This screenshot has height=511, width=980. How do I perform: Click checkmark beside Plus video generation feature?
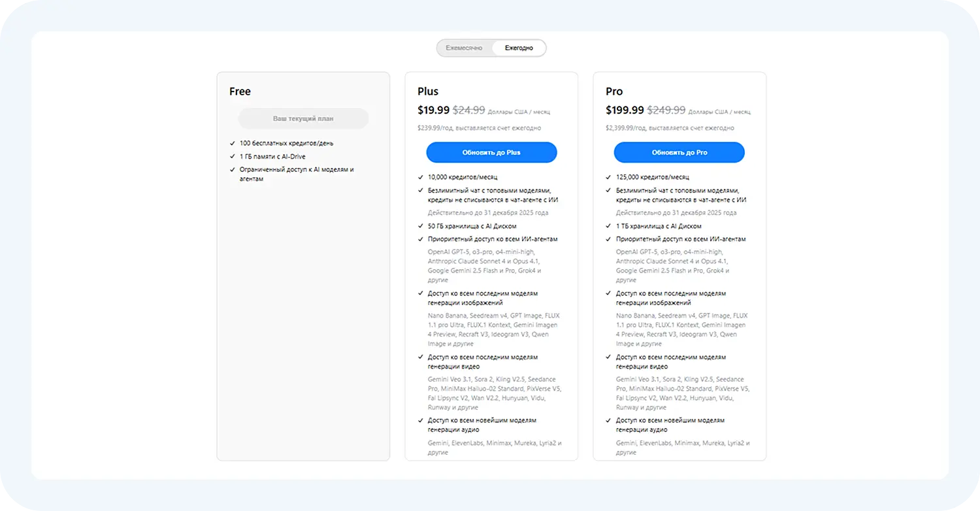(420, 357)
